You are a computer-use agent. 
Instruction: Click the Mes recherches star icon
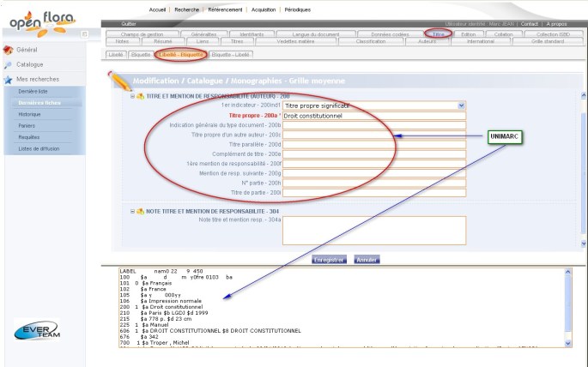(x=9, y=79)
